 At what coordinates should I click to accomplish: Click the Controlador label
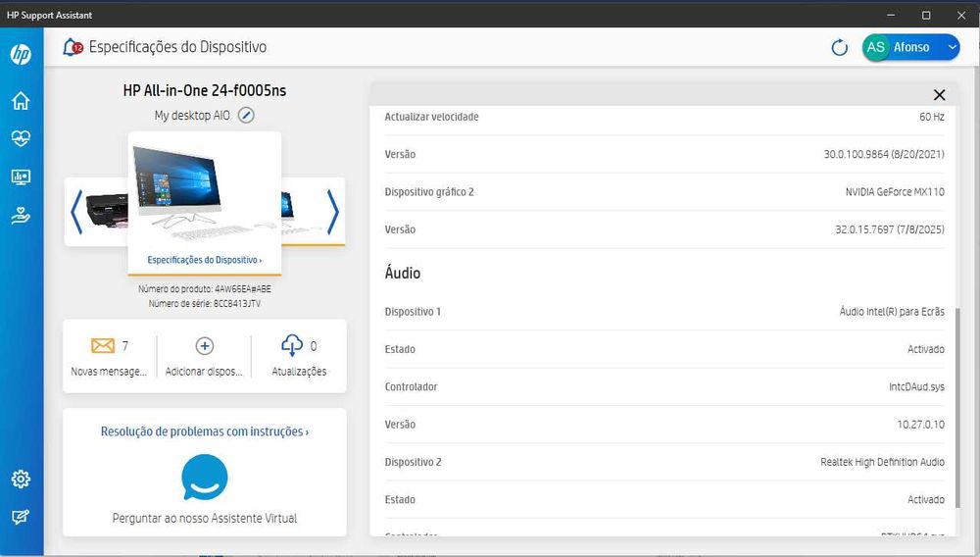(x=411, y=387)
